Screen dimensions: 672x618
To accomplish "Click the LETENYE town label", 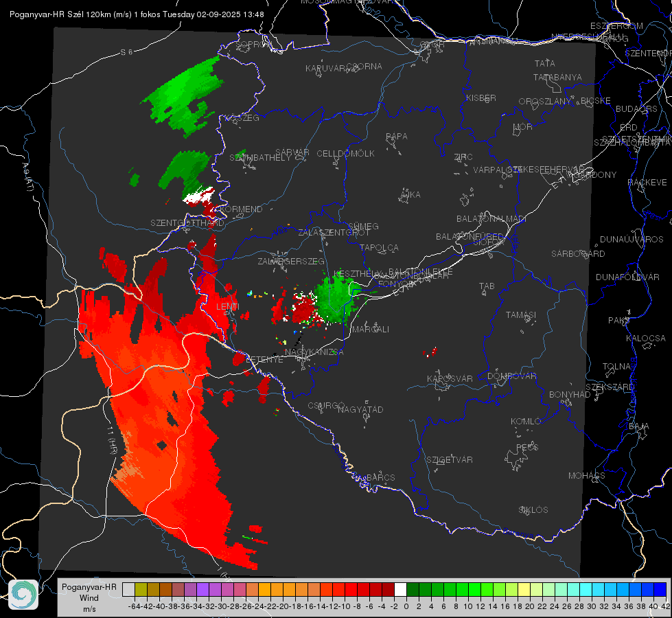I will pyautogui.click(x=264, y=360).
